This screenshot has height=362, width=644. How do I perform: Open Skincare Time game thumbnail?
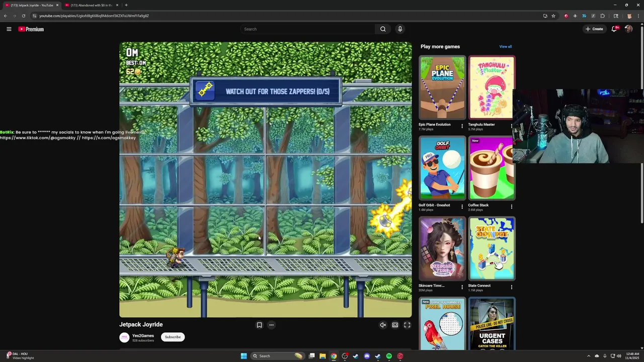coord(442,248)
